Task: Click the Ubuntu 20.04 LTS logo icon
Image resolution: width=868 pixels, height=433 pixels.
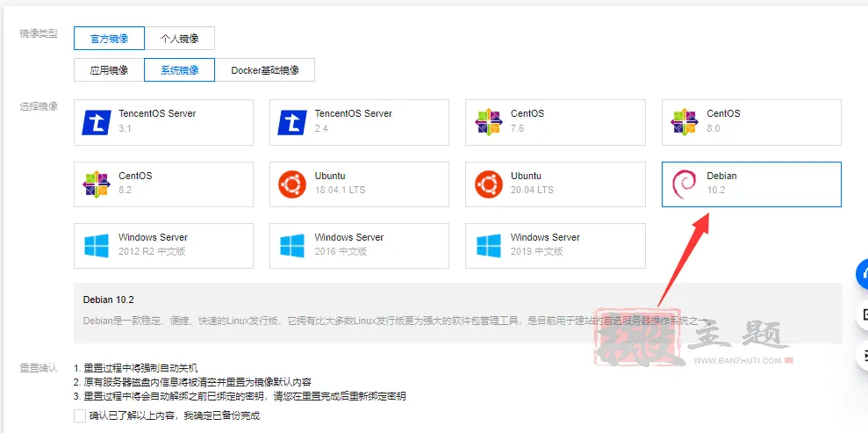Action: click(x=488, y=184)
